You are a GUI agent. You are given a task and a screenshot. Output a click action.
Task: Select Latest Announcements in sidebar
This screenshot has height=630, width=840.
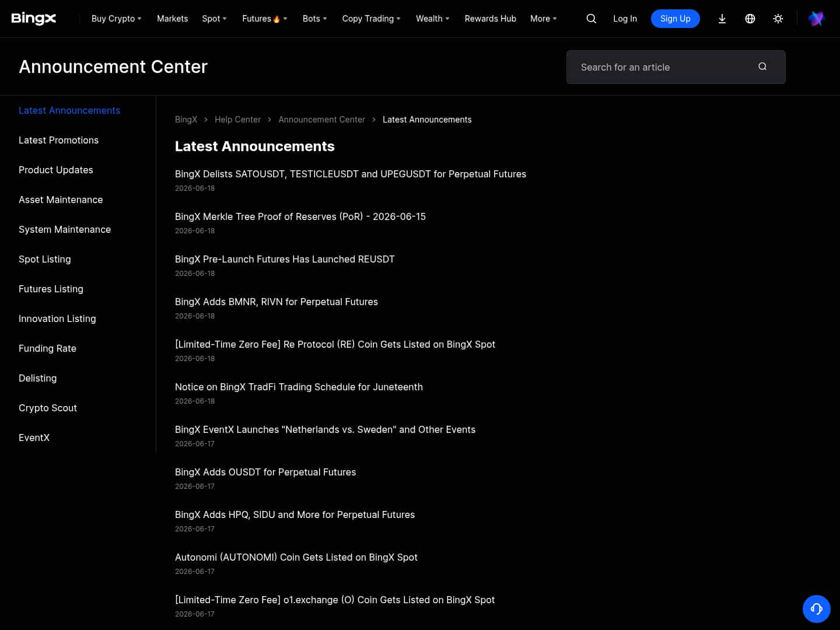pos(69,110)
